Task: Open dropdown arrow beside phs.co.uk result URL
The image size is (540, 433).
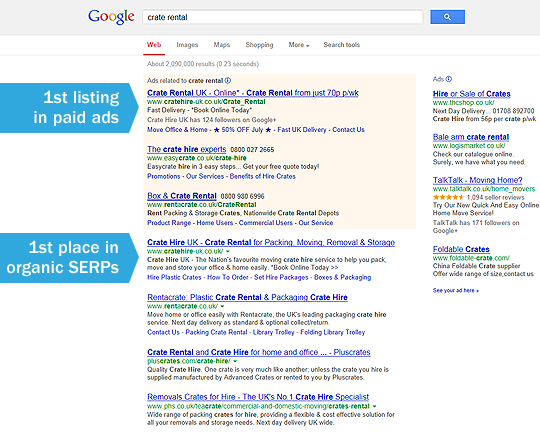Action: click(x=374, y=406)
